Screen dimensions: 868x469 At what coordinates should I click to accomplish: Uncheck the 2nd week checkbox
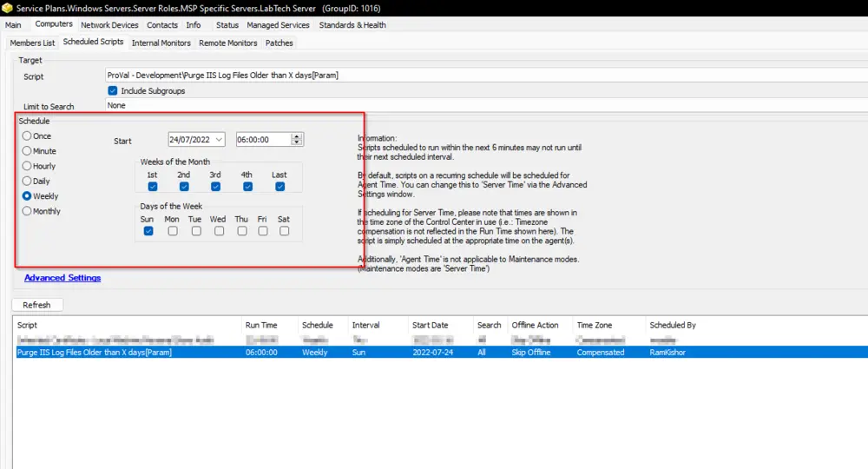coord(184,187)
